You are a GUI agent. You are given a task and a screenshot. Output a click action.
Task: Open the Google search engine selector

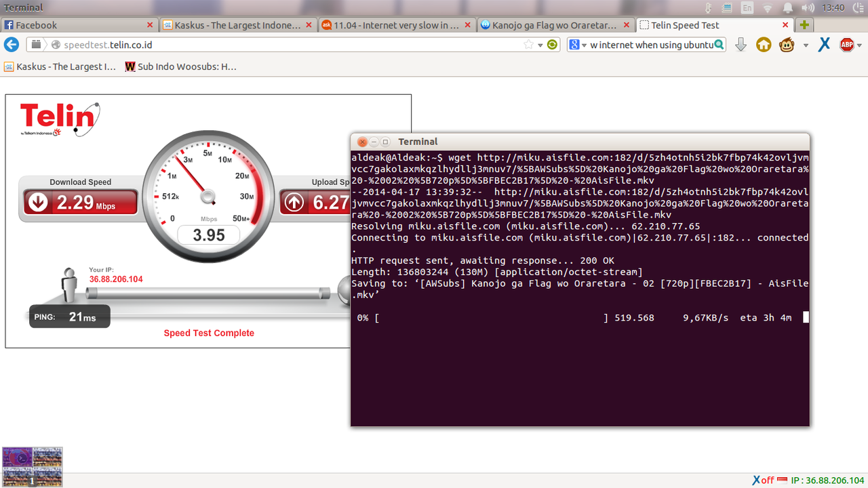[x=577, y=45]
